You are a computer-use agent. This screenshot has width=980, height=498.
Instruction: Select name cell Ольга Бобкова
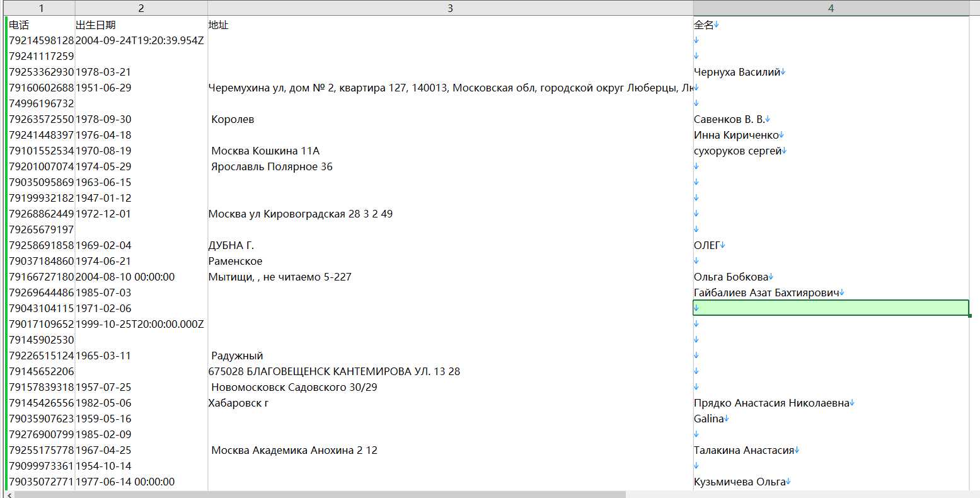[x=831, y=277]
